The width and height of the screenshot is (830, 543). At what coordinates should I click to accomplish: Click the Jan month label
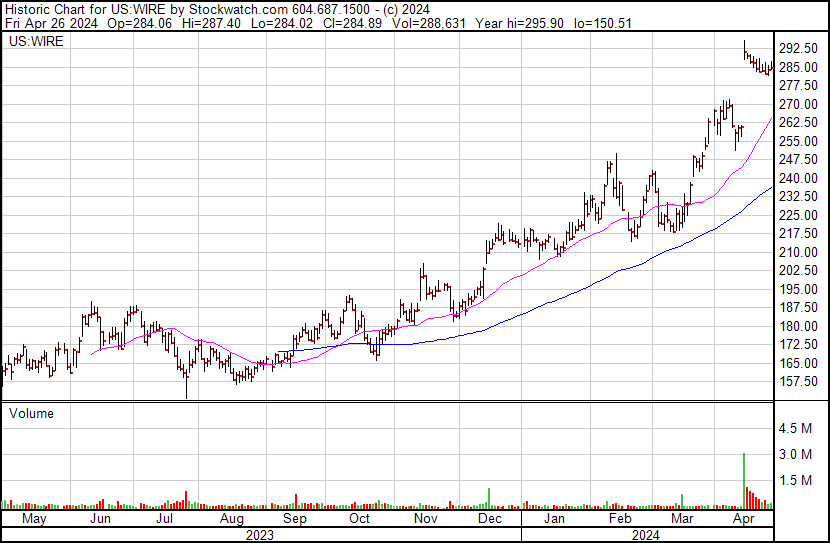tap(554, 519)
